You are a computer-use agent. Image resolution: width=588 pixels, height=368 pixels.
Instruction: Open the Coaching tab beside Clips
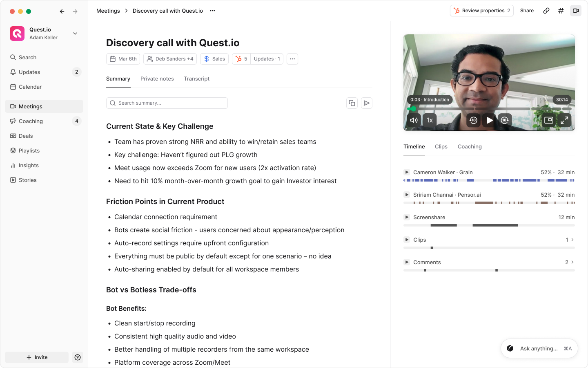[x=470, y=147]
